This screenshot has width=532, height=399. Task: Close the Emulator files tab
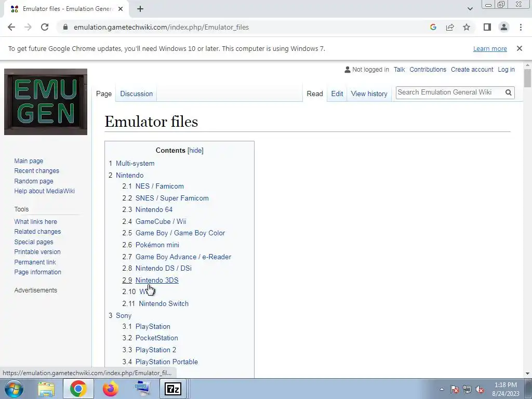tap(121, 9)
